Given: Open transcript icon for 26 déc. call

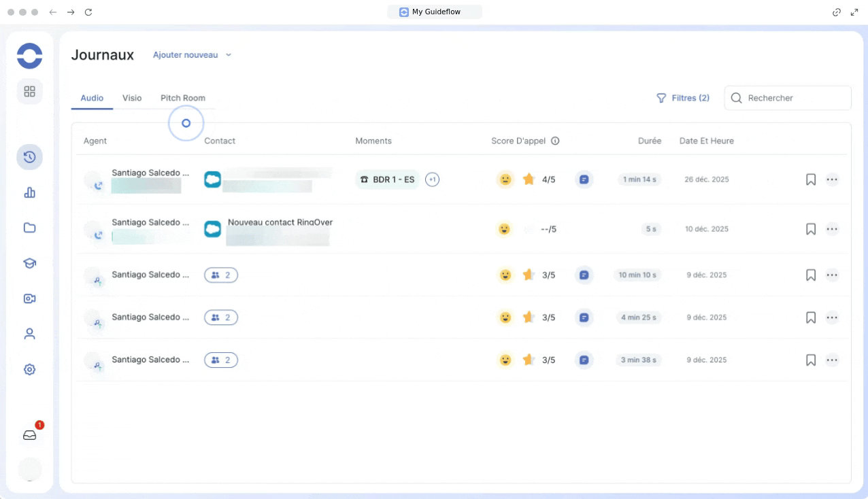Looking at the screenshot, I should click(x=584, y=179).
